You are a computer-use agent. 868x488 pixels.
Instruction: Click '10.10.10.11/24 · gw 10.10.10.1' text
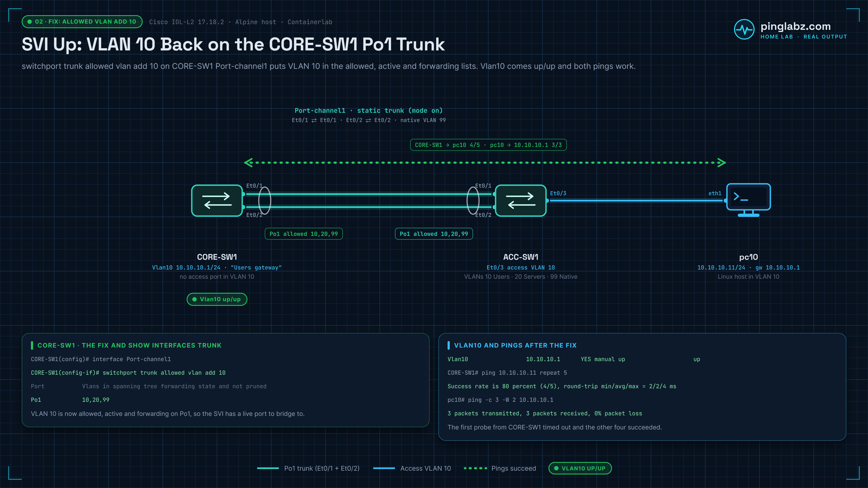pyautogui.click(x=748, y=267)
